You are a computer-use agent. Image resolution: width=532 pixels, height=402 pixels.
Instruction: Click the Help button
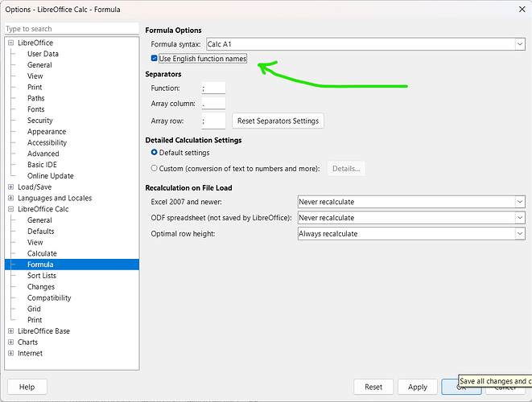click(x=27, y=387)
